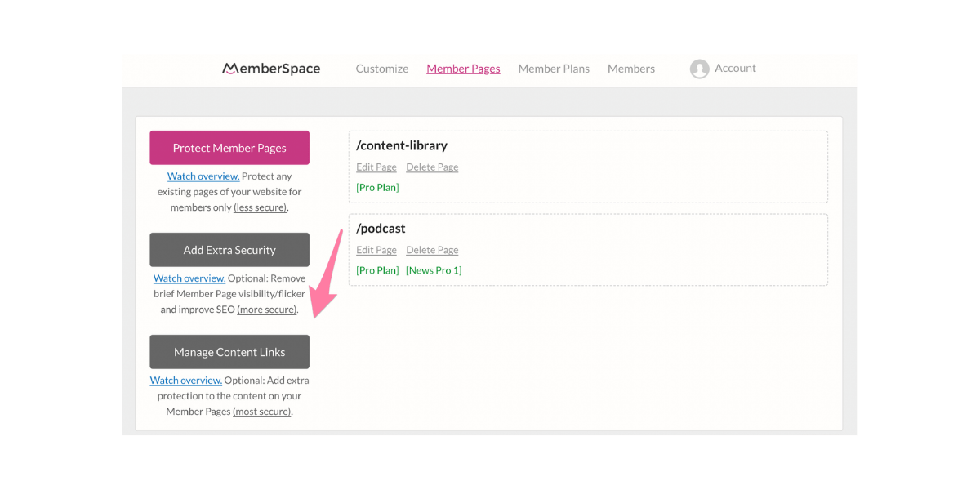The image size is (980, 490).
Task: Open the Members tab
Action: (631, 69)
